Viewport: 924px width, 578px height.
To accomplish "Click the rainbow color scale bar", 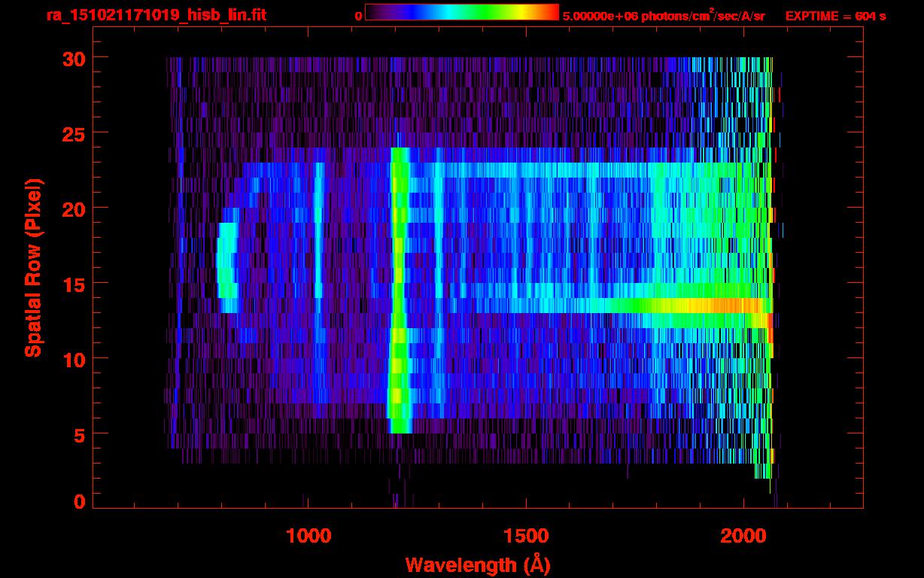I will pyautogui.click(x=462, y=12).
